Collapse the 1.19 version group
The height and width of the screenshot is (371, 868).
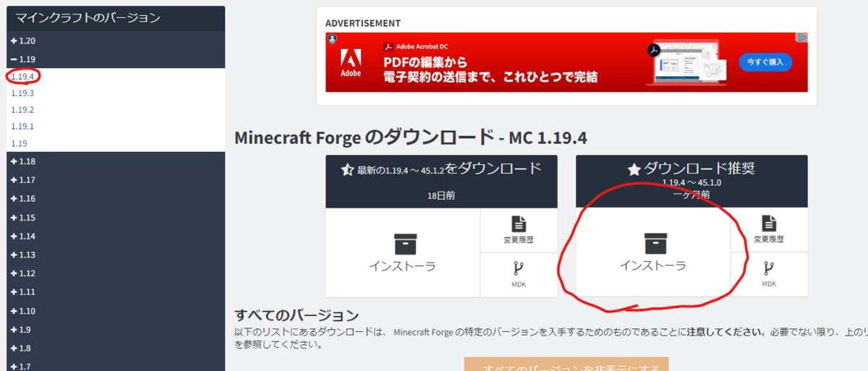pos(23,59)
